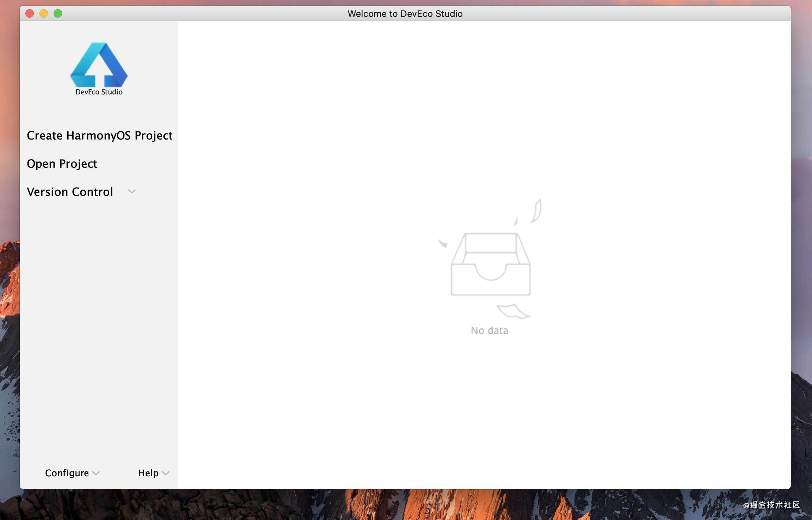Screen dimensions: 812x520
Task: Maximize the window with the green button
Action: click(58, 13)
